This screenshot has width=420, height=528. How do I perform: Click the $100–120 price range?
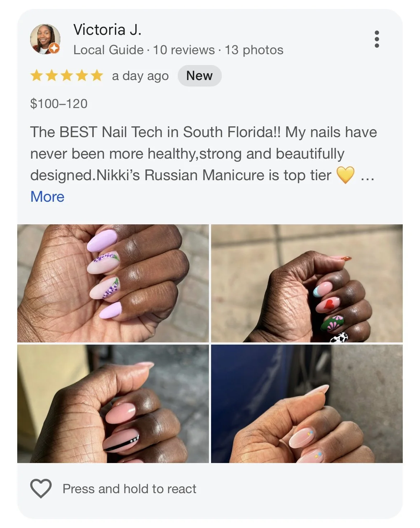click(x=59, y=104)
